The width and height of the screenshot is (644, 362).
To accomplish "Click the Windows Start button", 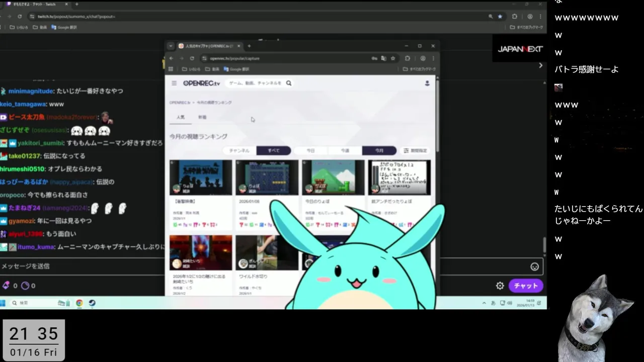I will click(x=3, y=303).
